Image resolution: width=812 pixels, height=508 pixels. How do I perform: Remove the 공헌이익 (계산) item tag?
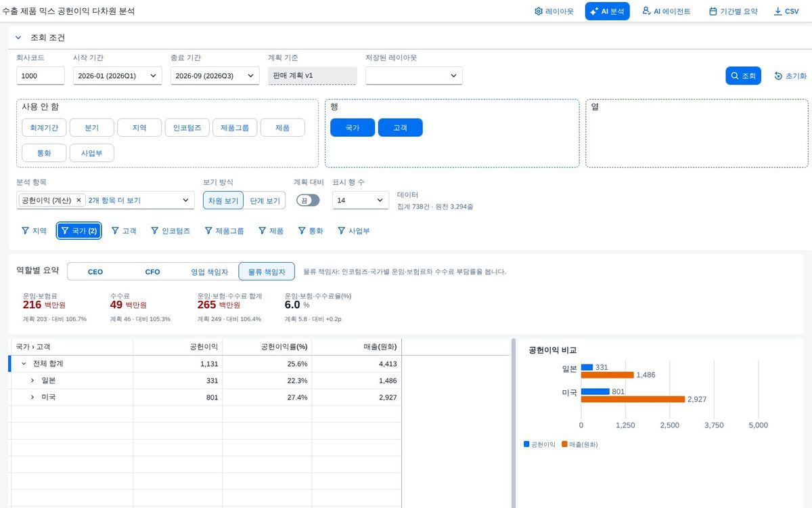[78, 200]
